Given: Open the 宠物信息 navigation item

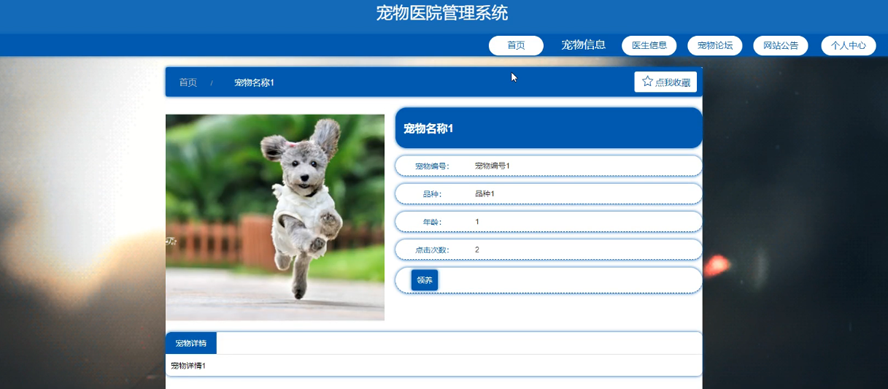Looking at the screenshot, I should [x=583, y=45].
